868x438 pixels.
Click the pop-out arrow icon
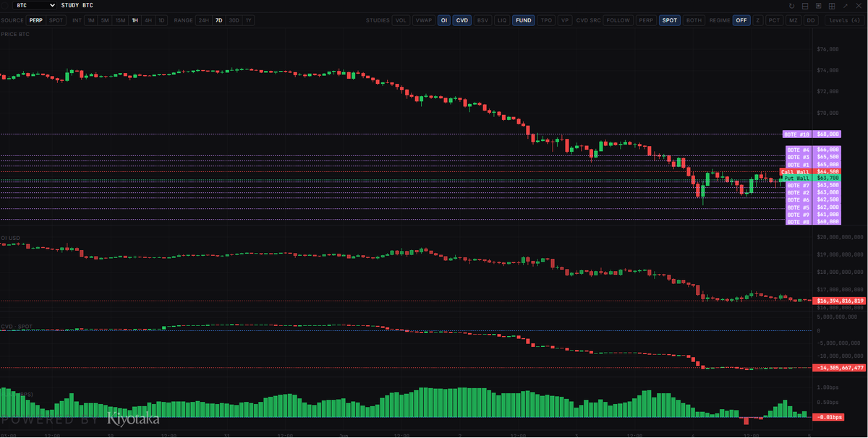click(x=846, y=6)
